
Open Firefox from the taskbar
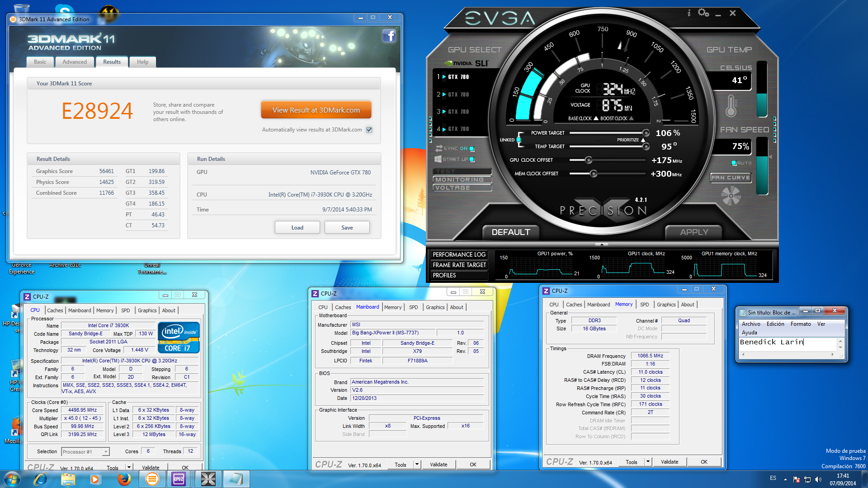pyautogui.click(x=124, y=479)
